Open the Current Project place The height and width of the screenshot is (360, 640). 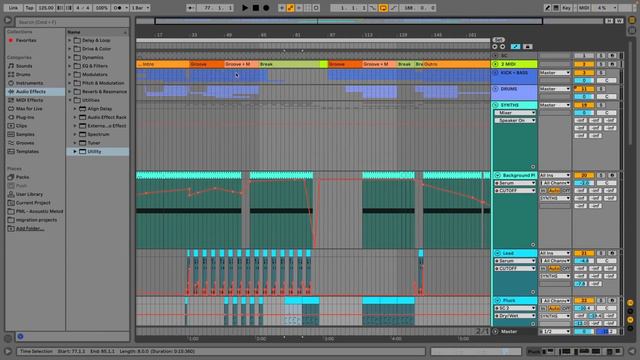[33, 203]
